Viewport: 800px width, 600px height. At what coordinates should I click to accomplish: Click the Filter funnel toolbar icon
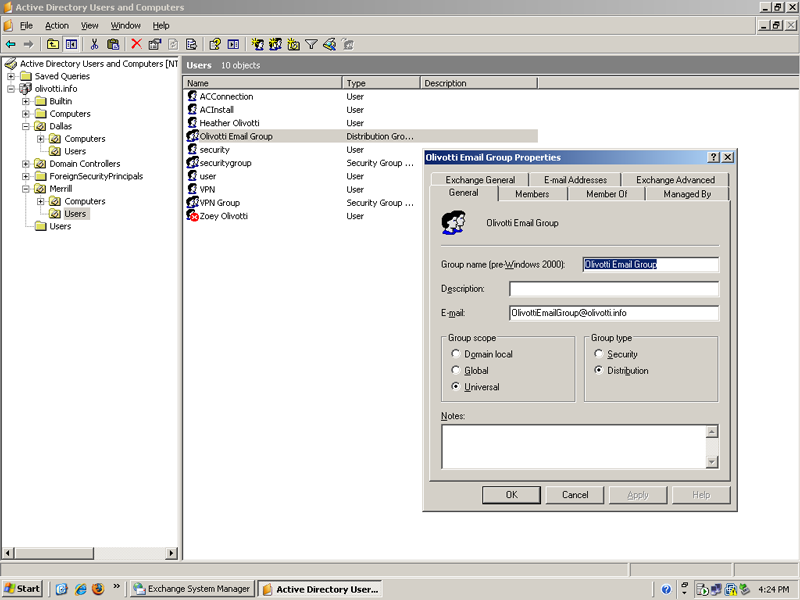click(x=311, y=44)
